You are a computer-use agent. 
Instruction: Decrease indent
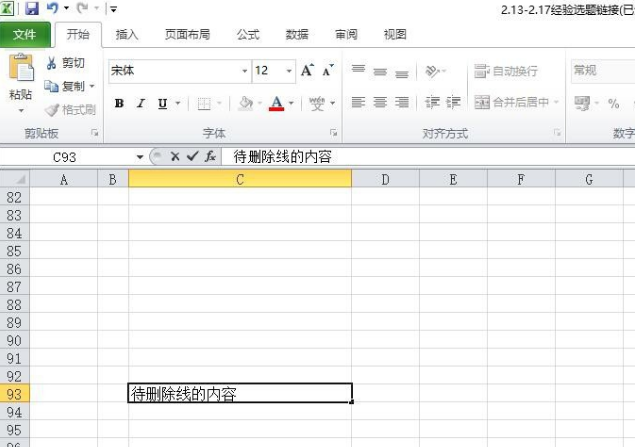[432, 102]
